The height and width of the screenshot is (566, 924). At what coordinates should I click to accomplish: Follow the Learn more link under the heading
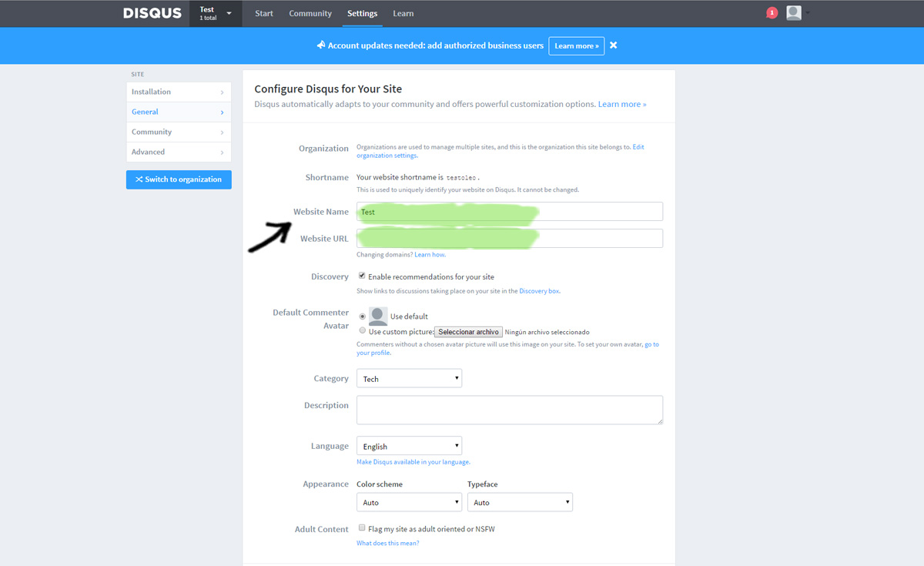tap(622, 104)
